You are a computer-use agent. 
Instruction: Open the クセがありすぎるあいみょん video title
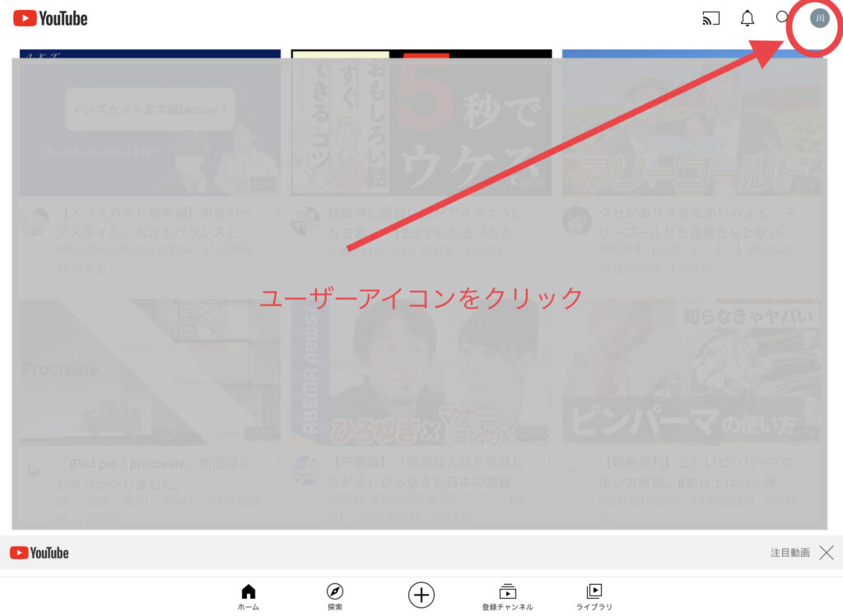(x=697, y=222)
